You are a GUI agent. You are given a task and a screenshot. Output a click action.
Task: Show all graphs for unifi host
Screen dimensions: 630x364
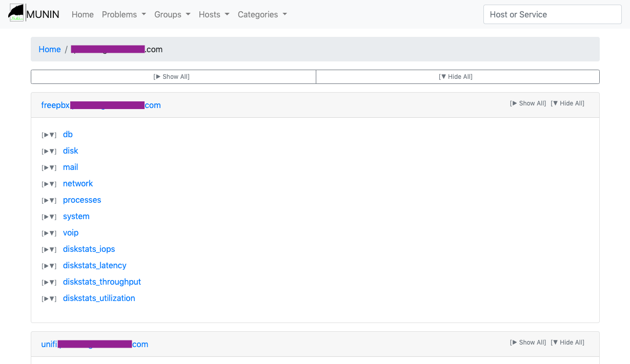coord(528,342)
